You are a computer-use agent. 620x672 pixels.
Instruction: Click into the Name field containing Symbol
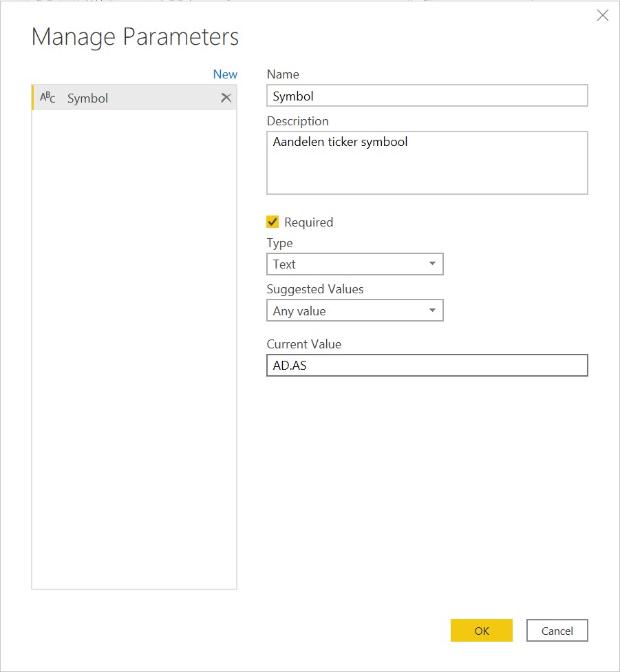click(427, 96)
